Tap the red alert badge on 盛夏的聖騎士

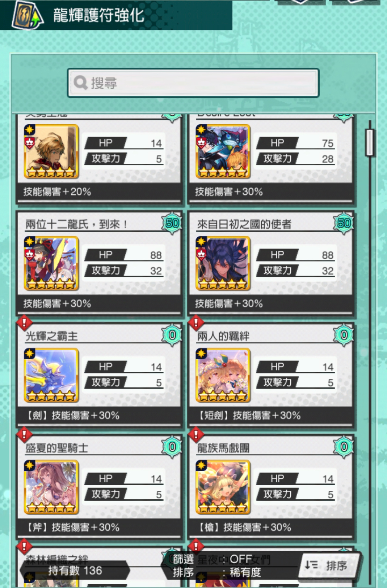point(24,435)
